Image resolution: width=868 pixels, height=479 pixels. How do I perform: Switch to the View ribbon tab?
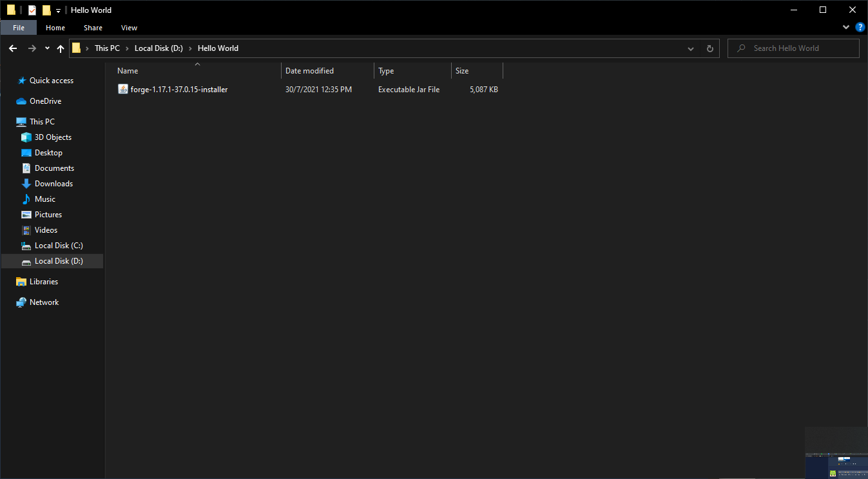point(129,28)
